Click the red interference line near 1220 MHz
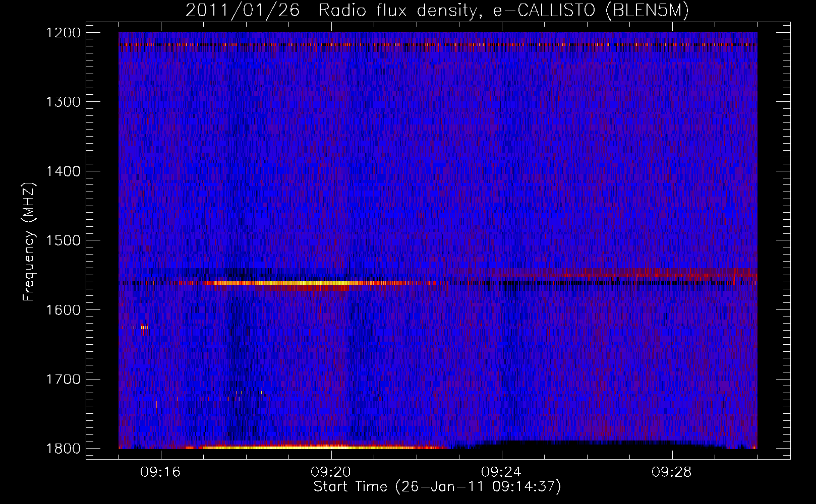The height and width of the screenshot is (504, 816). (438, 44)
